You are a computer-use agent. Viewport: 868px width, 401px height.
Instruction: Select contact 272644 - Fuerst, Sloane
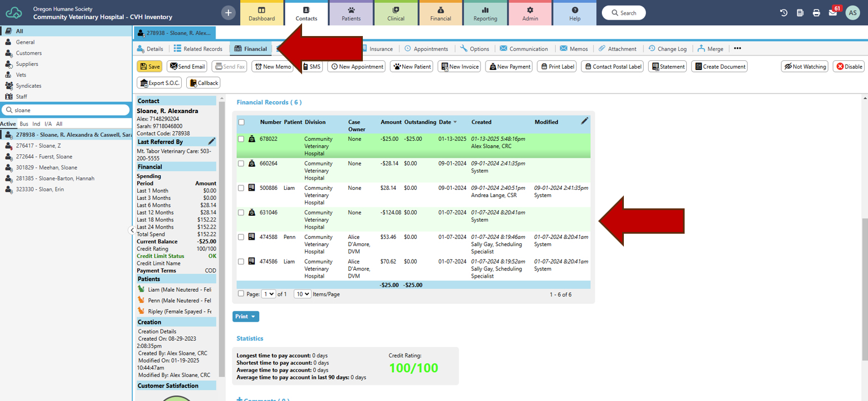click(x=44, y=157)
